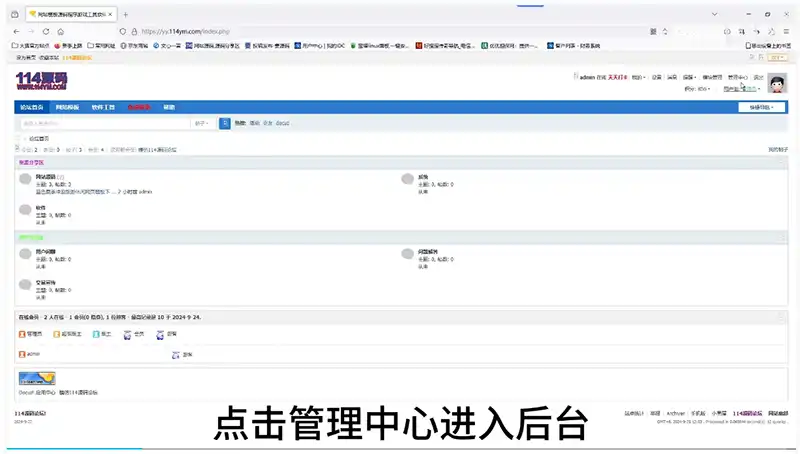Screen dimensions: 800x454
Task: Open a new browser tab
Action: 125,14
